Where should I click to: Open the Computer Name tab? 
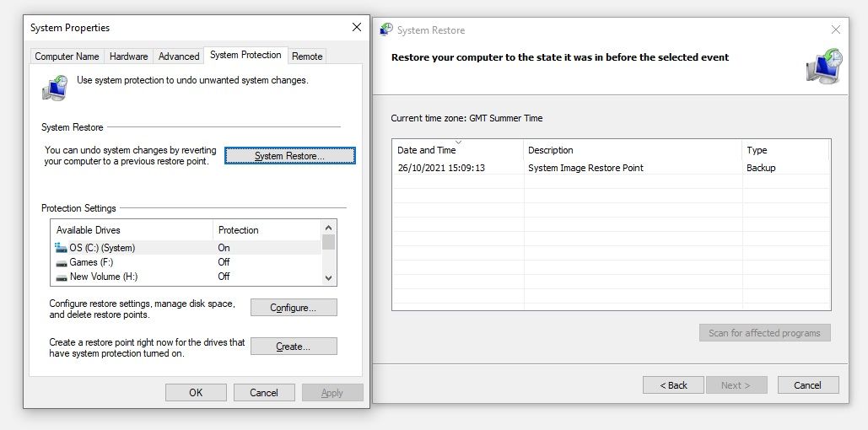coord(67,56)
